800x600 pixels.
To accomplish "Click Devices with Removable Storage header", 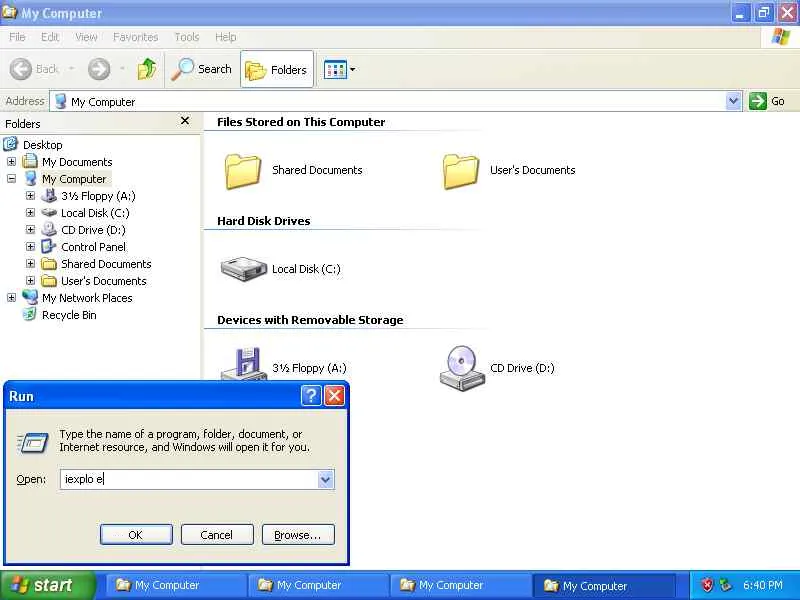I will click(310, 320).
